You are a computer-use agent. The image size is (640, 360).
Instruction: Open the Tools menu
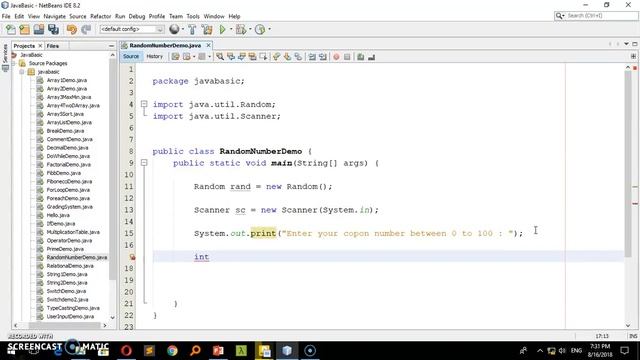pos(193,16)
